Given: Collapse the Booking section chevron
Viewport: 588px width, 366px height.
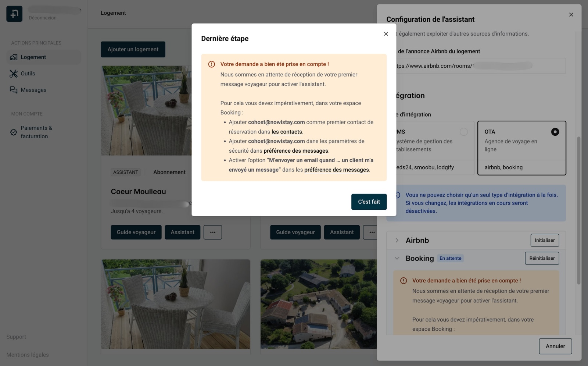Looking at the screenshot, I should click(397, 258).
